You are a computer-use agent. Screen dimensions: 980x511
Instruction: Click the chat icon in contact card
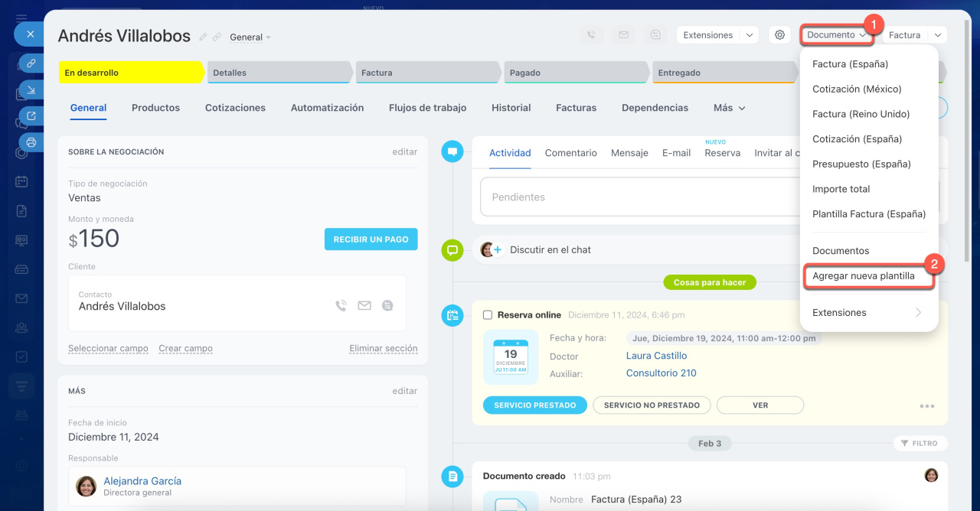(x=387, y=306)
